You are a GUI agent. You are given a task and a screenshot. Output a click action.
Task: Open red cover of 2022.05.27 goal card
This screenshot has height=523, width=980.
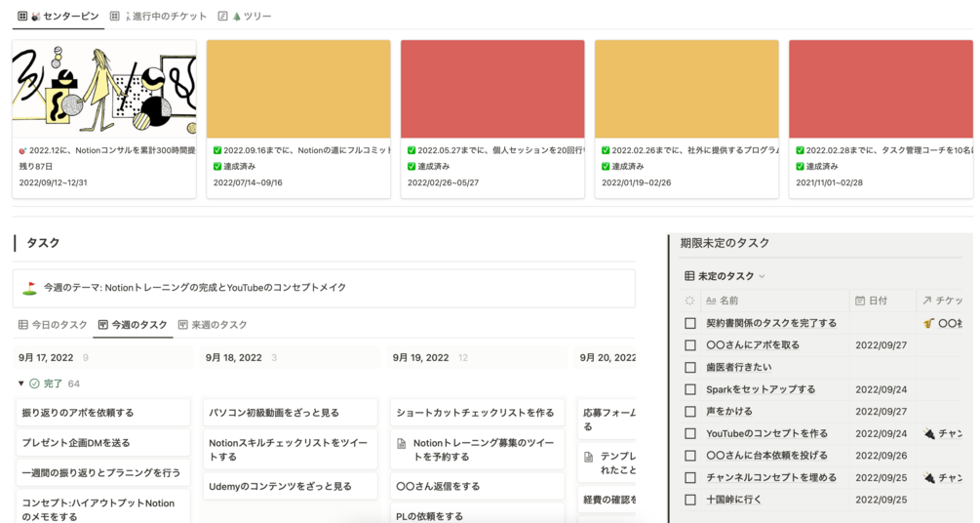(x=492, y=90)
